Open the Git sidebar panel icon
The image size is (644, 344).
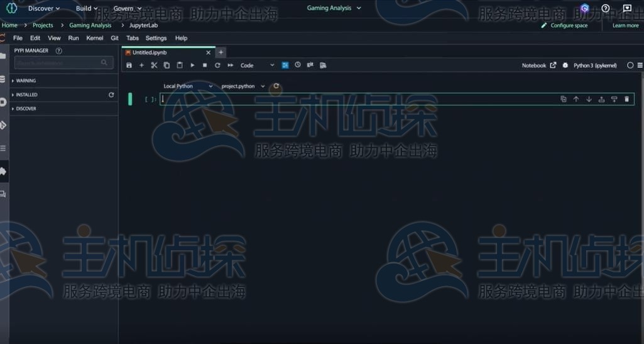click(3, 125)
